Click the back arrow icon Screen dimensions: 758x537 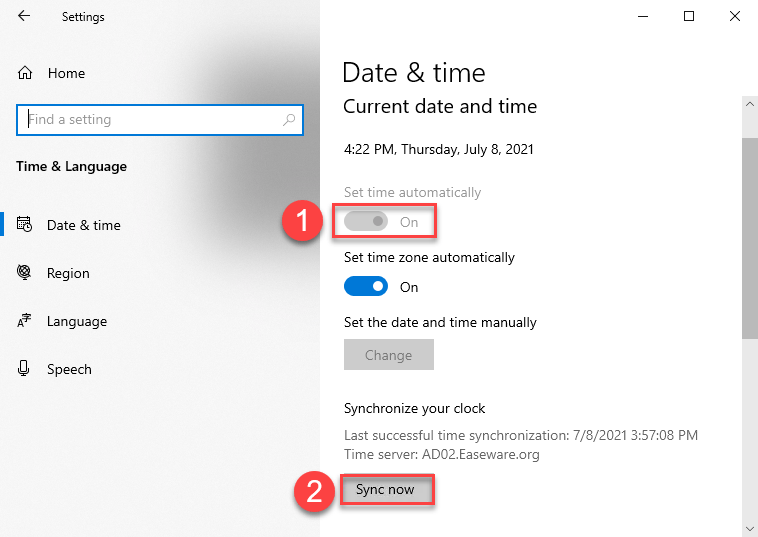point(24,16)
